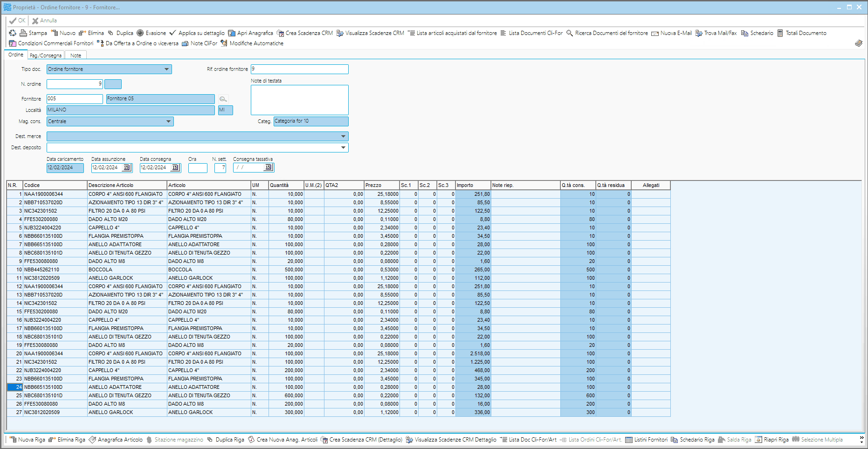Expand the Tipo doc. dropdown
The image size is (868, 449).
[166, 69]
